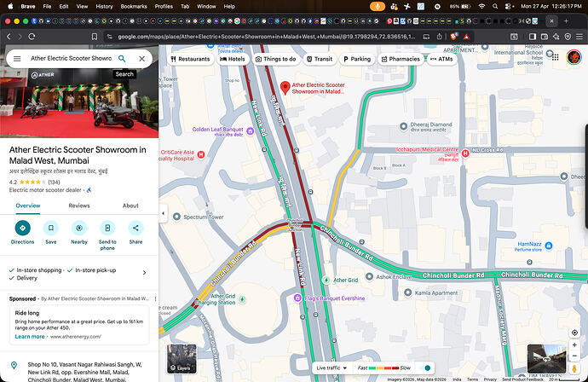Reload the page

point(32,37)
